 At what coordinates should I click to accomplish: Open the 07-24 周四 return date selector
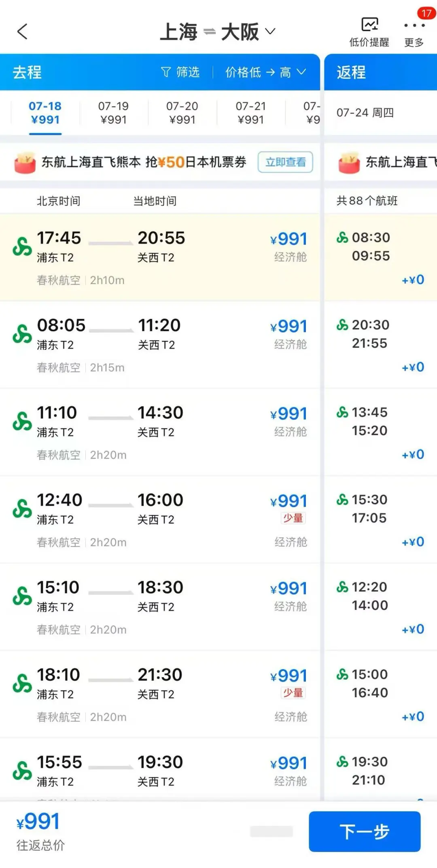coord(365,113)
